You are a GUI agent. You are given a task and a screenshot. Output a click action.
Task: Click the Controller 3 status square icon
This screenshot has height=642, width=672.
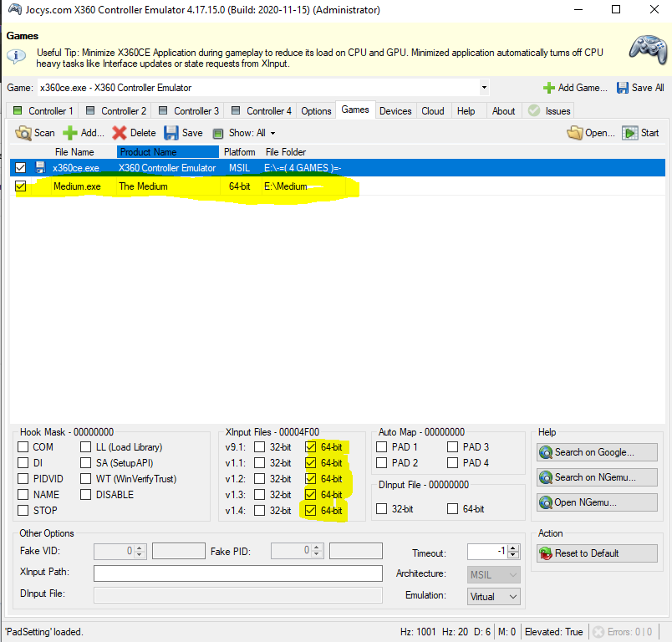click(163, 110)
